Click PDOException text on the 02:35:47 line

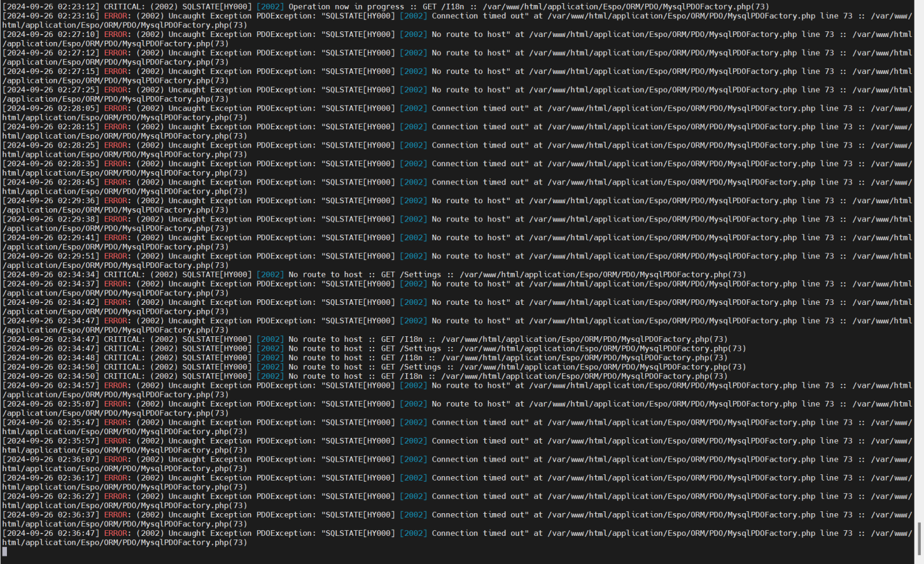tap(286, 422)
